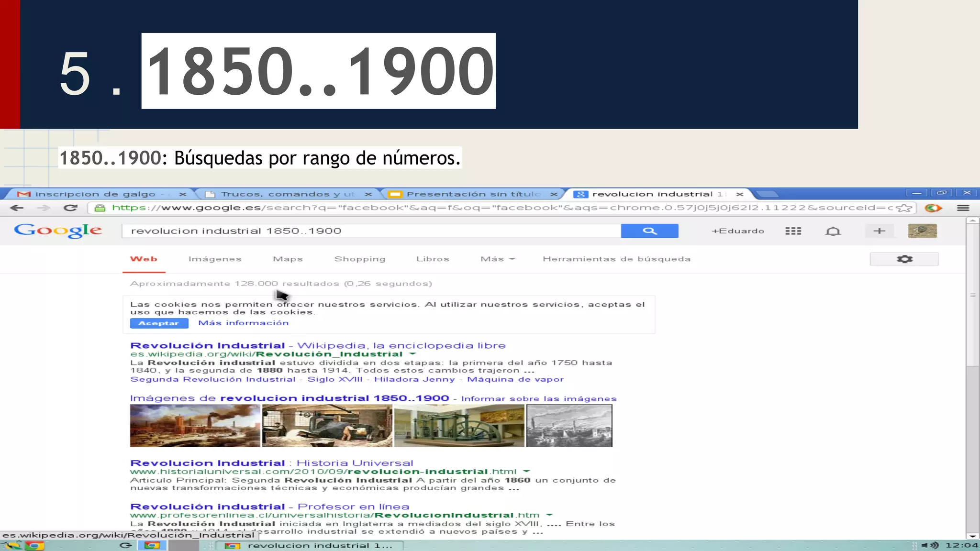Click the green padlock in the address bar
Image resolution: width=980 pixels, height=551 pixels.
[x=100, y=208]
